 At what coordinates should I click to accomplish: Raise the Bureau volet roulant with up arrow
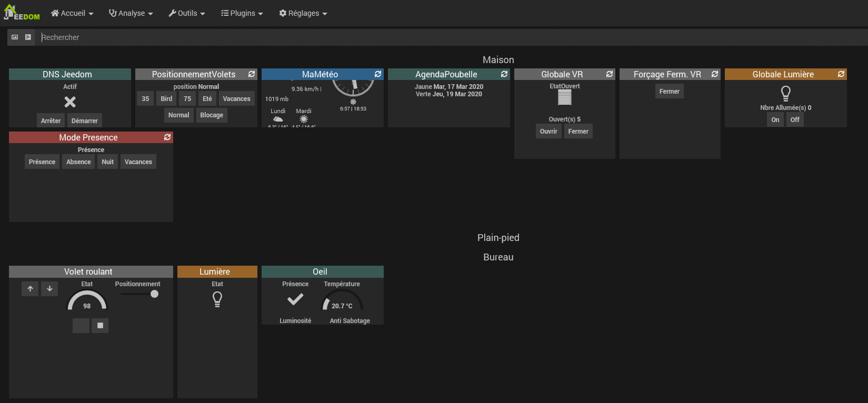pos(30,289)
